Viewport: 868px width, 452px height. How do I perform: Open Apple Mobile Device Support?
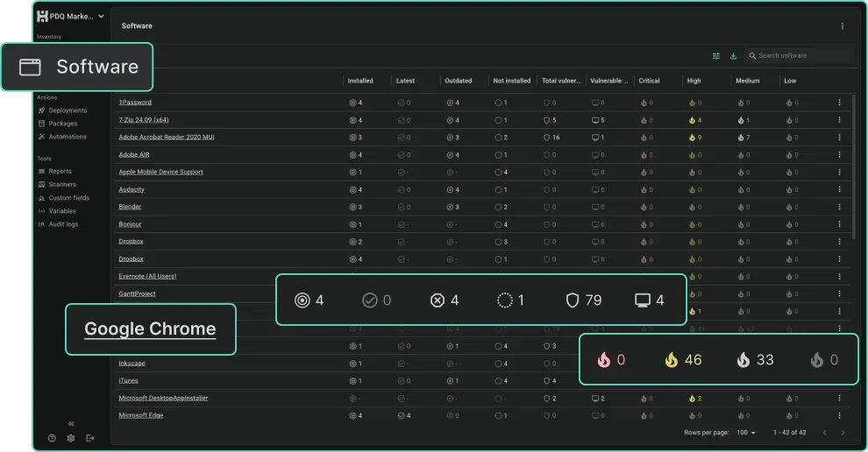click(x=160, y=172)
